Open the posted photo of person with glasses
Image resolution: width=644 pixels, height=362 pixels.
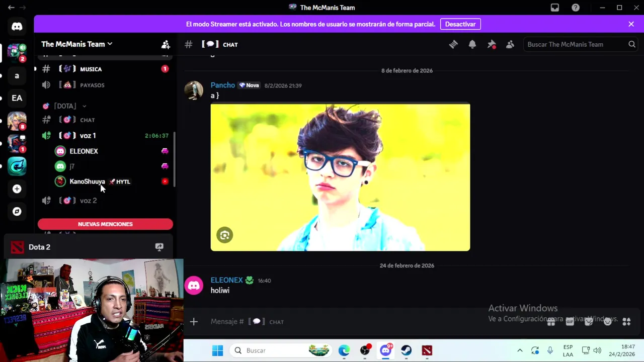click(340, 177)
